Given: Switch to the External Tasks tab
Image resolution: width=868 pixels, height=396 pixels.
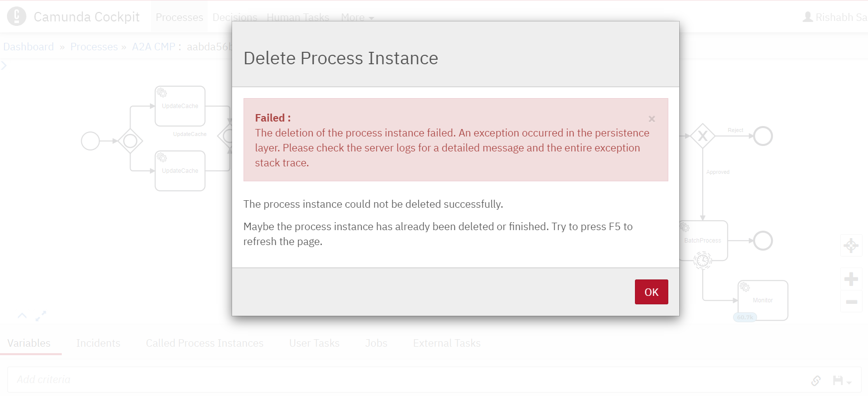Looking at the screenshot, I should pos(447,343).
